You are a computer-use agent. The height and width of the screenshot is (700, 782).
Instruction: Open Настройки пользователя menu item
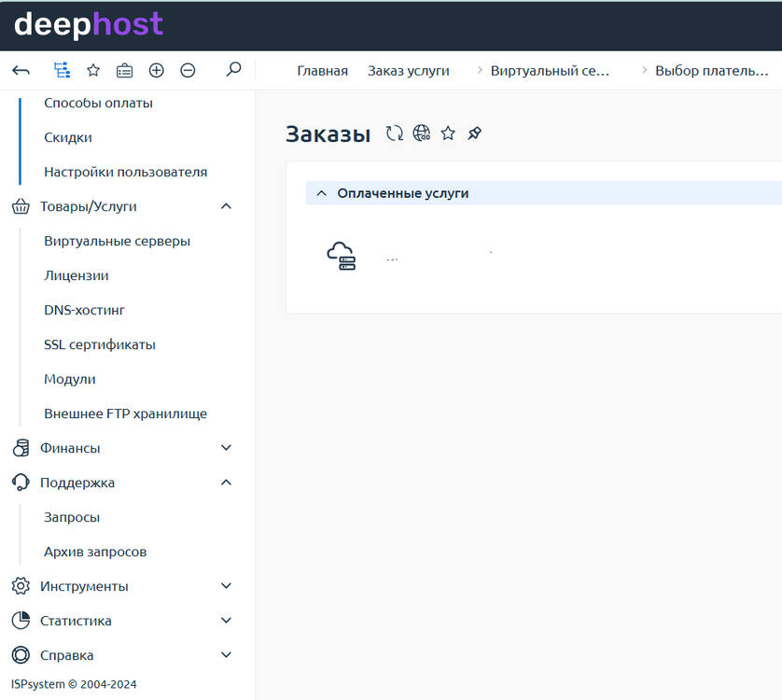pyautogui.click(x=126, y=172)
